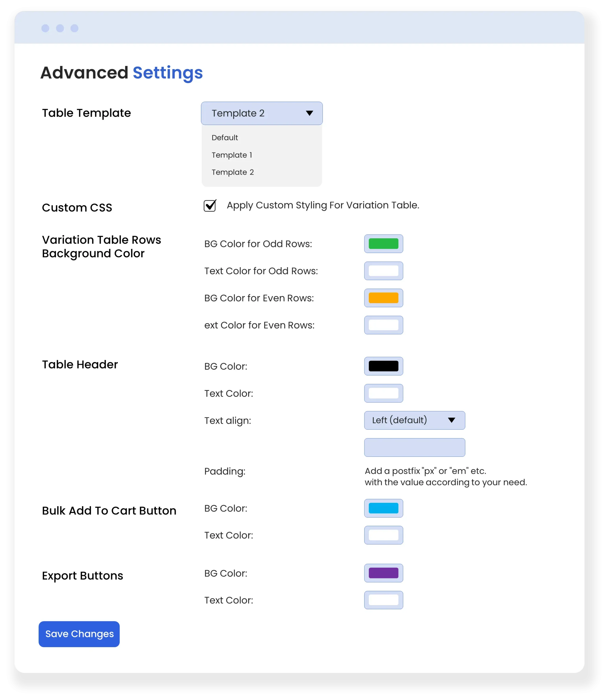This screenshot has height=700, width=608.
Task: Click black table header BG color swatch
Action: click(383, 366)
